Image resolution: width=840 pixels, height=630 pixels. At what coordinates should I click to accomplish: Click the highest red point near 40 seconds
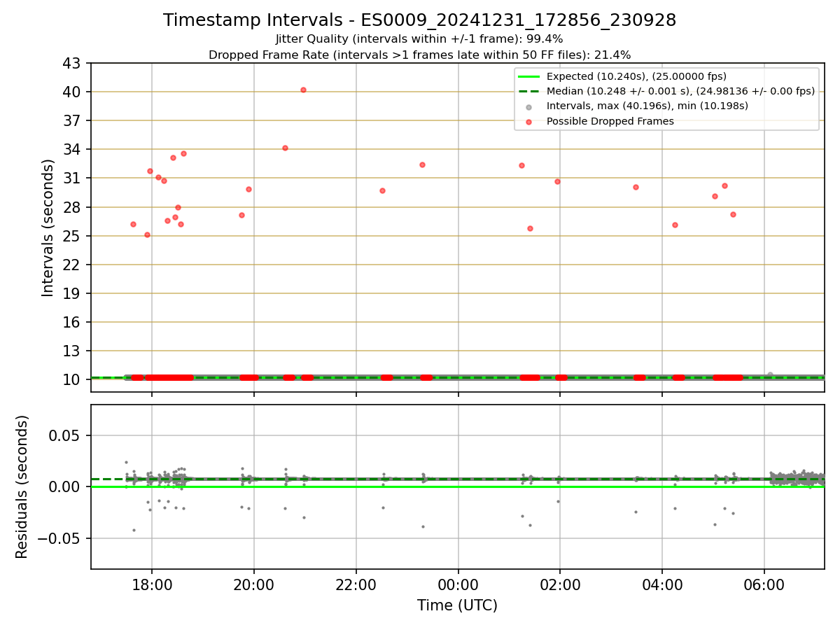tap(303, 90)
